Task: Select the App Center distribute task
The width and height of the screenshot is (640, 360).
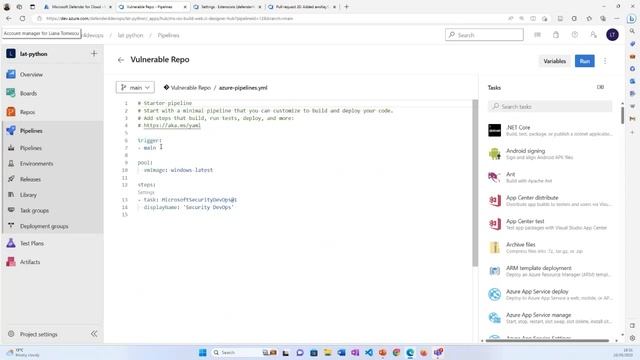Action: point(550,200)
